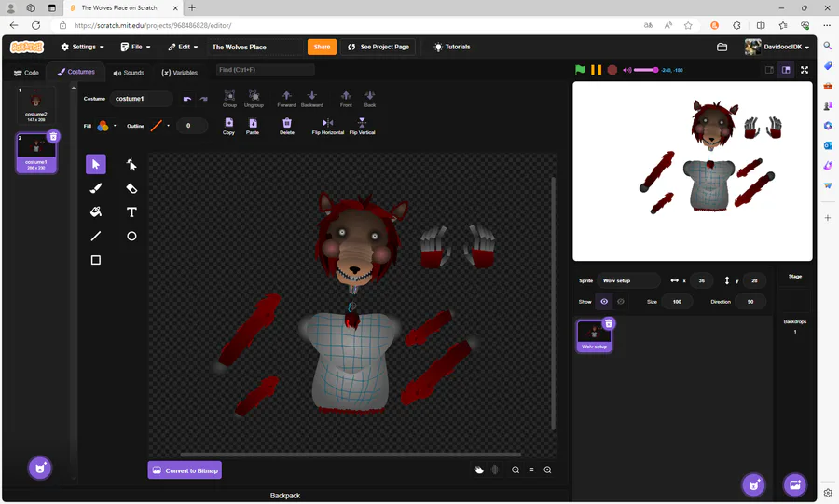Click the outline width field showing 0
This screenshot has height=504, width=839.
tap(191, 126)
